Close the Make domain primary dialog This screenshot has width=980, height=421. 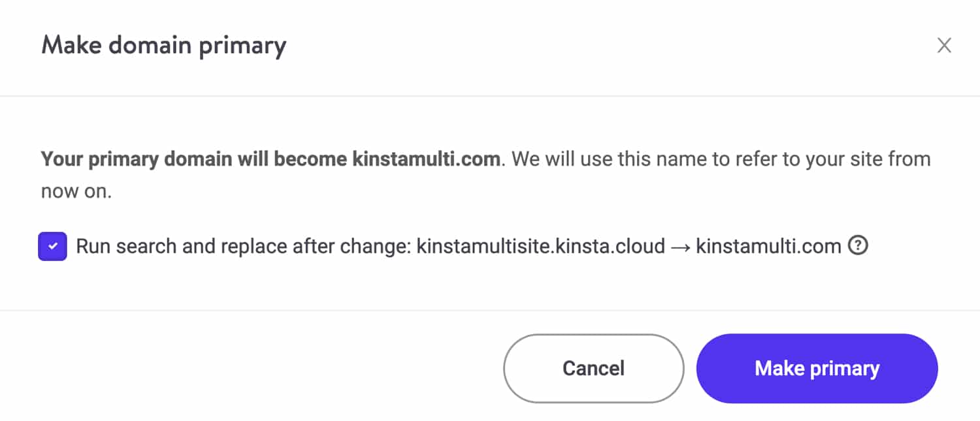point(944,46)
